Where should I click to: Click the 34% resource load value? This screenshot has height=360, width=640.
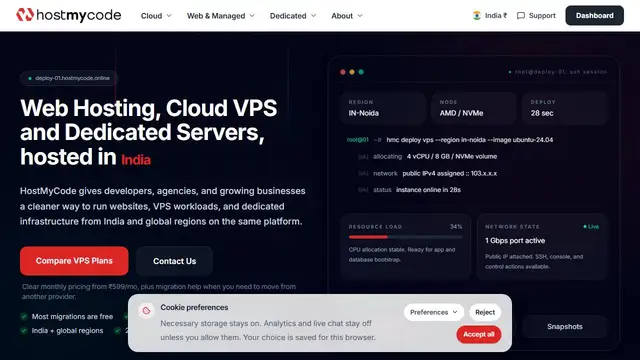(456, 227)
